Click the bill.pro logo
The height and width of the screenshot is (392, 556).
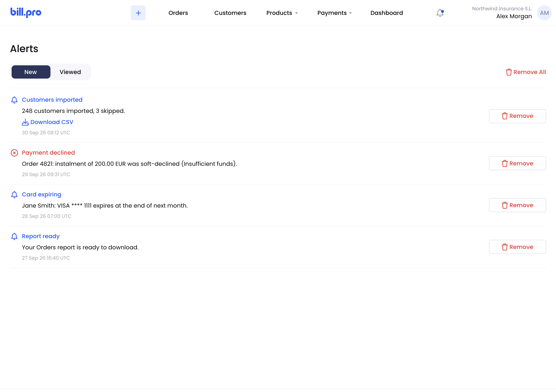pos(26,13)
